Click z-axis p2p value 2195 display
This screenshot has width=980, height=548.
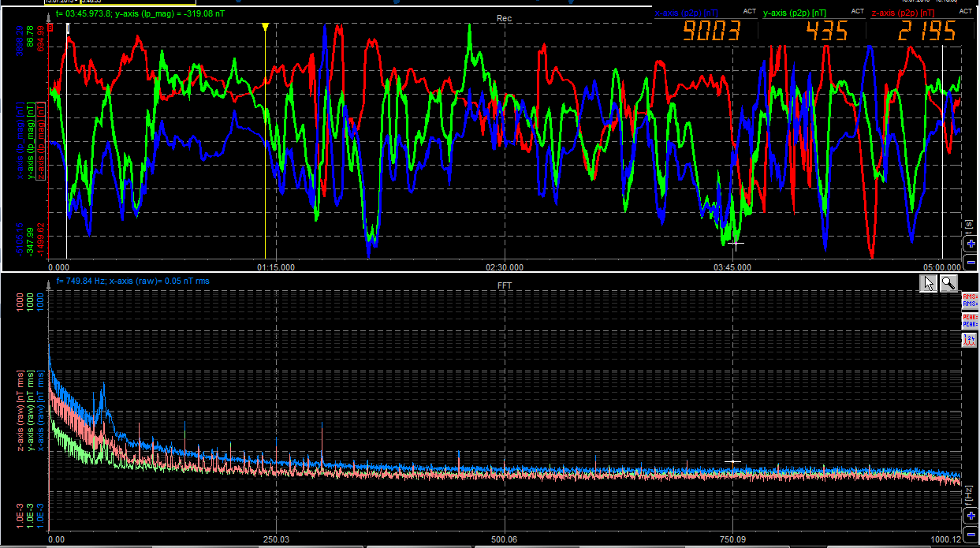[x=926, y=32]
